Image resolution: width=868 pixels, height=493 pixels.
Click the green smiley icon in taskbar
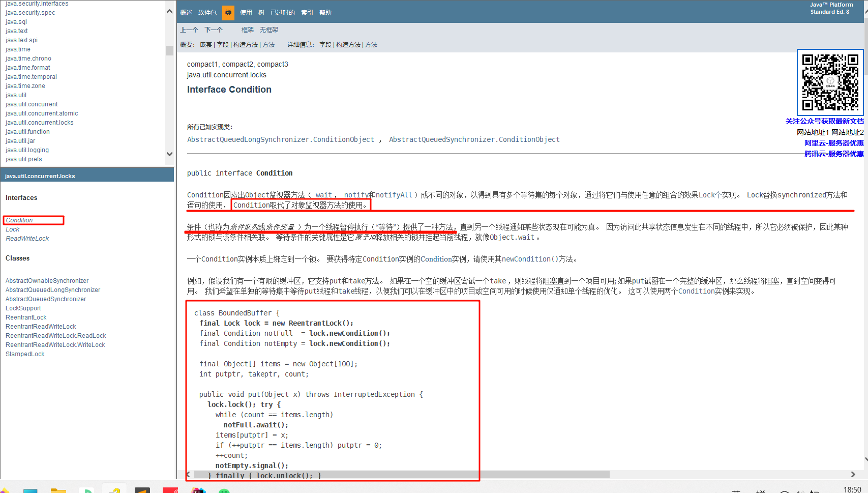pos(224,491)
